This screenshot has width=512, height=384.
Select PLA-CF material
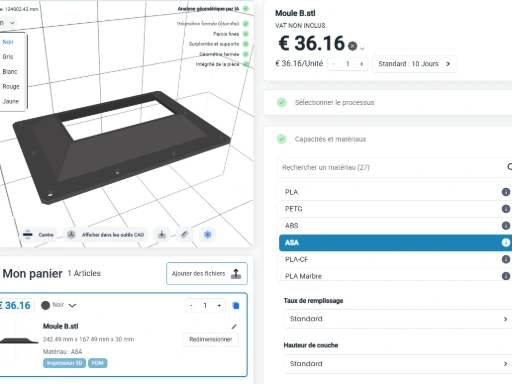click(394, 259)
